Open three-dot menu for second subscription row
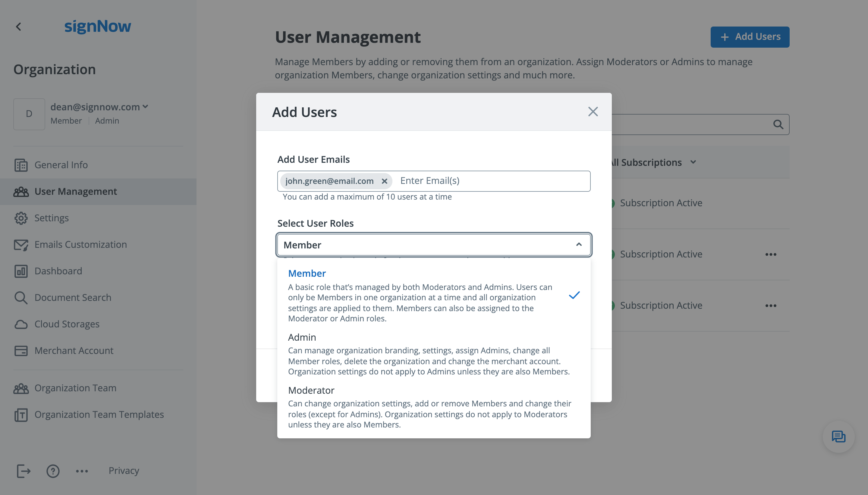The width and height of the screenshot is (868, 495). point(770,254)
